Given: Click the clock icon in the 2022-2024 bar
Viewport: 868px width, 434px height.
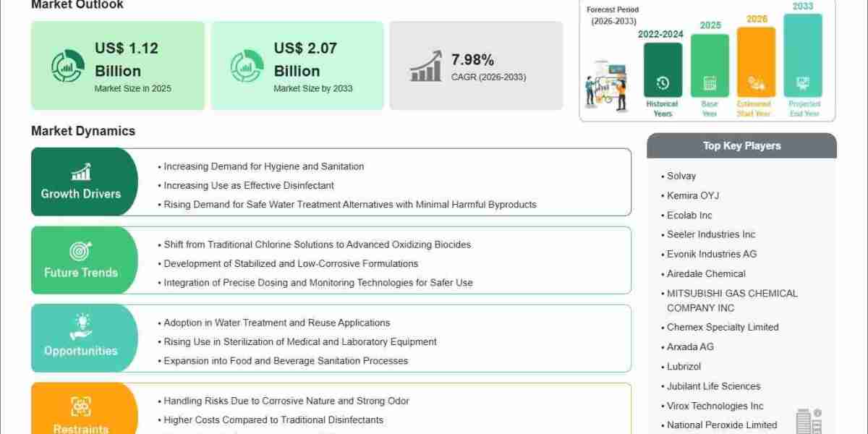Looking at the screenshot, I should click(x=663, y=82).
